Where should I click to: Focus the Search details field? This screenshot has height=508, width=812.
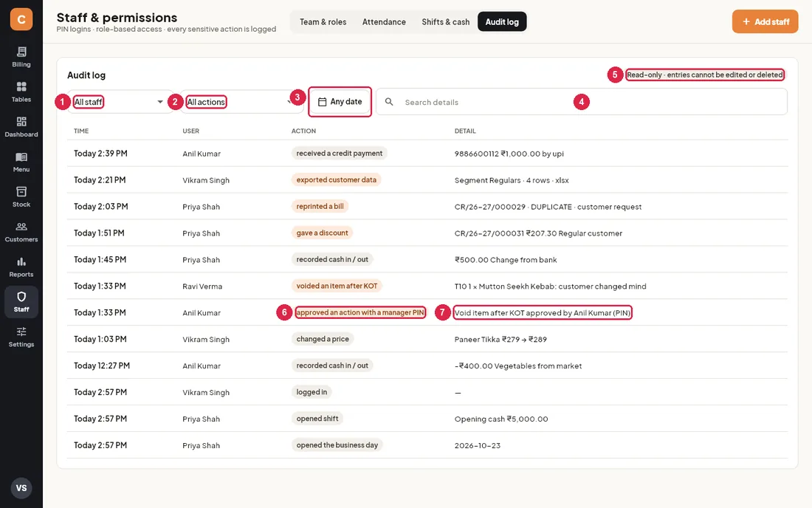pos(581,102)
